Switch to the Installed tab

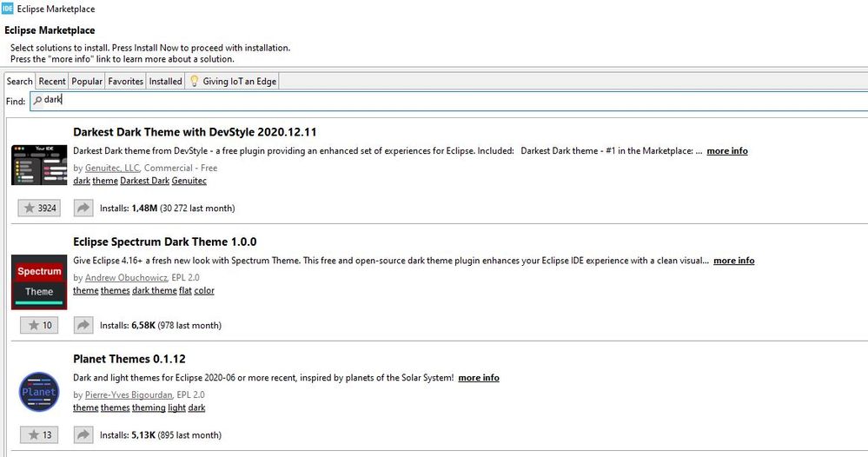point(165,82)
